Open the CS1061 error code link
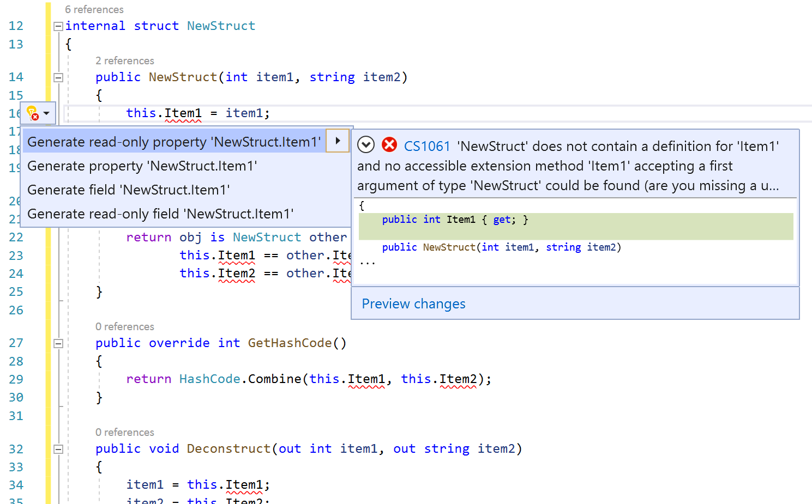 coord(427,146)
